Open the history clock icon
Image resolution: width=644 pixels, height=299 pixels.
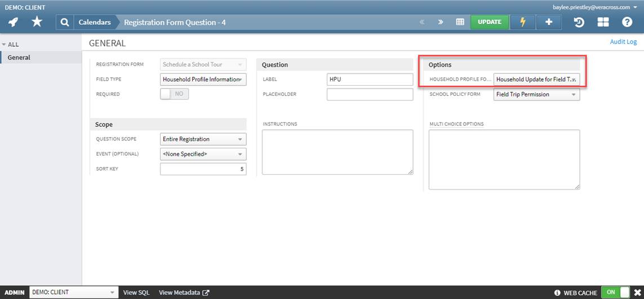pos(579,22)
